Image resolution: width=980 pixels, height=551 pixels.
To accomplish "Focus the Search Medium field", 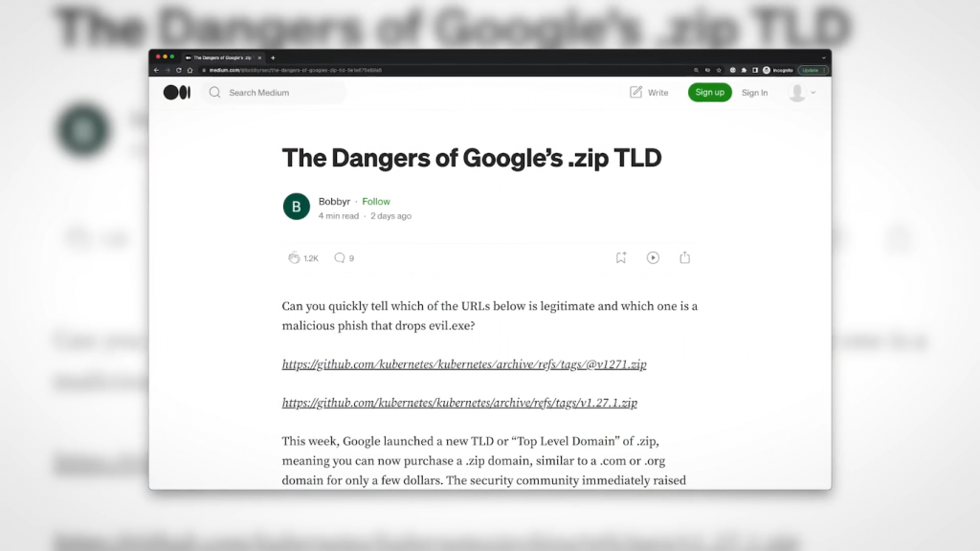I will coord(275,93).
